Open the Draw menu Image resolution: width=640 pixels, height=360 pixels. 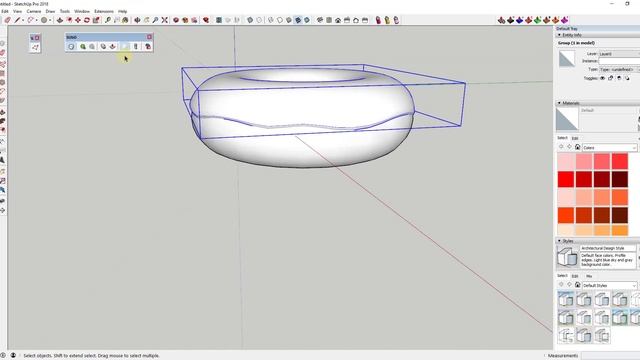pos(50,11)
